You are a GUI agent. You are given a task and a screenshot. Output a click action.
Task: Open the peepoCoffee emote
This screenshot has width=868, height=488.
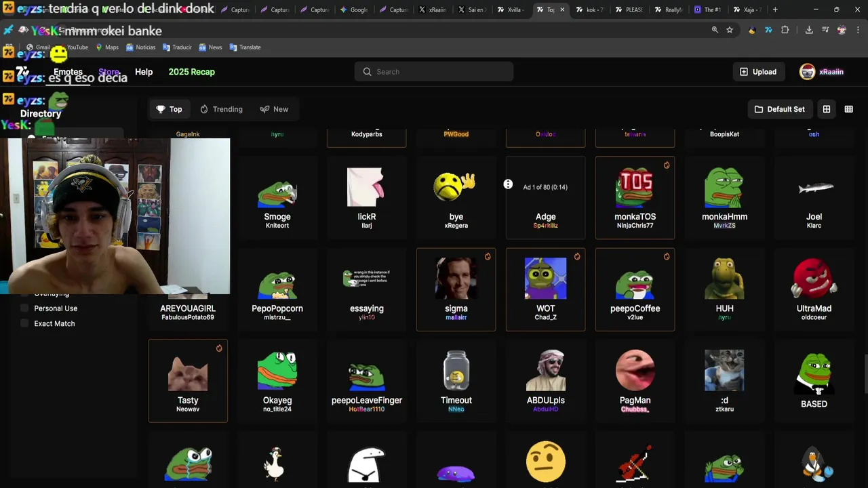pyautogui.click(x=635, y=289)
